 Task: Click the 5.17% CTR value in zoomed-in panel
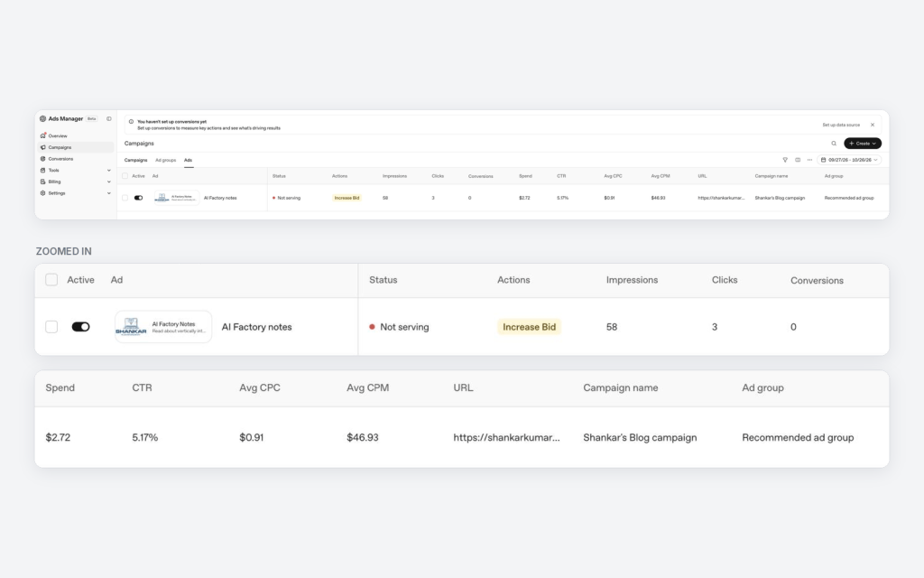coord(145,438)
